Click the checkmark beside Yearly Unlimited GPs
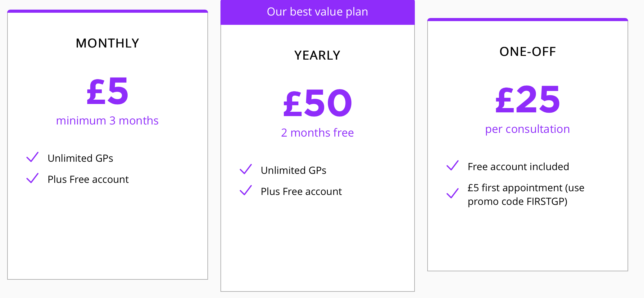 coord(246,169)
